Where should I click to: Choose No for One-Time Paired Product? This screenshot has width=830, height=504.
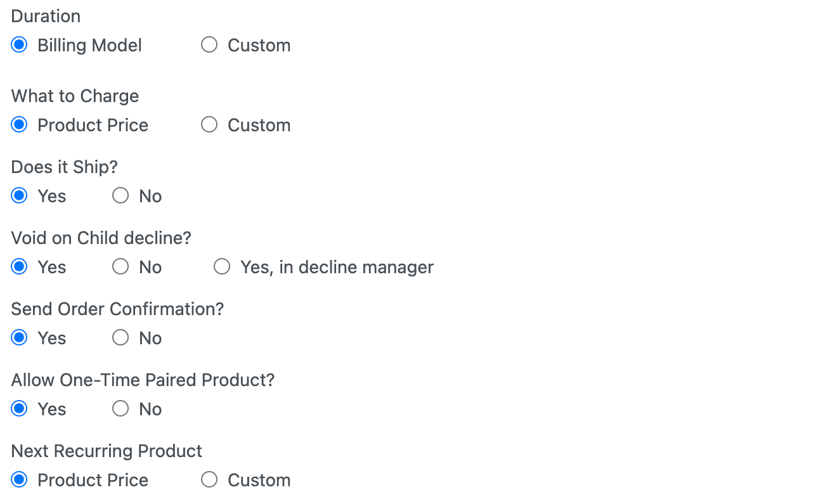coord(120,409)
